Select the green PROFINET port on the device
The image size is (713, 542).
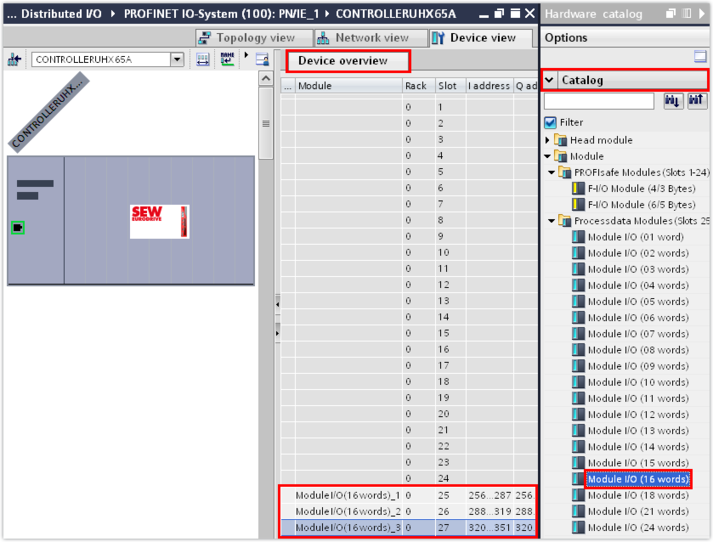[18, 228]
